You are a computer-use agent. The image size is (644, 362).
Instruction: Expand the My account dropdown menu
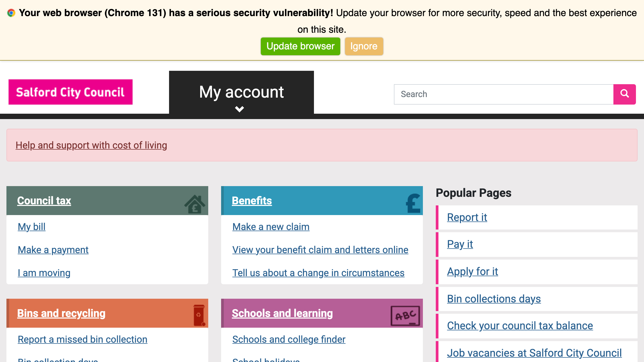241,92
